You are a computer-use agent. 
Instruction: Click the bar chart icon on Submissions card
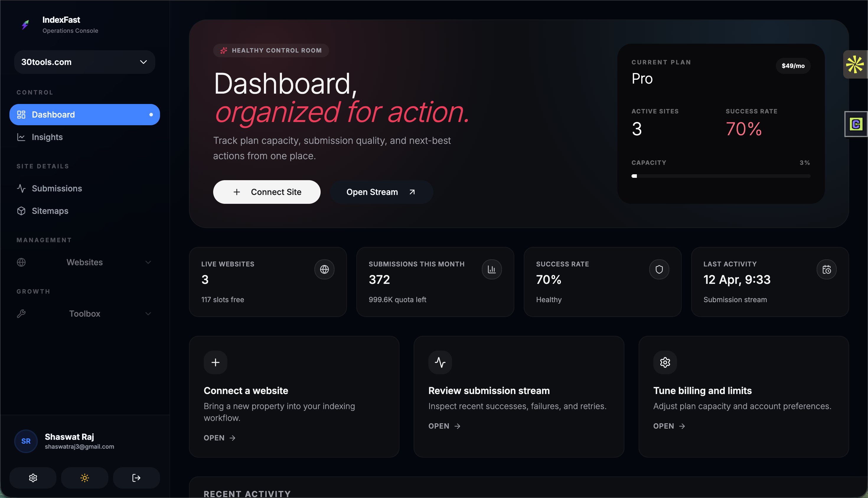(491, 269)
